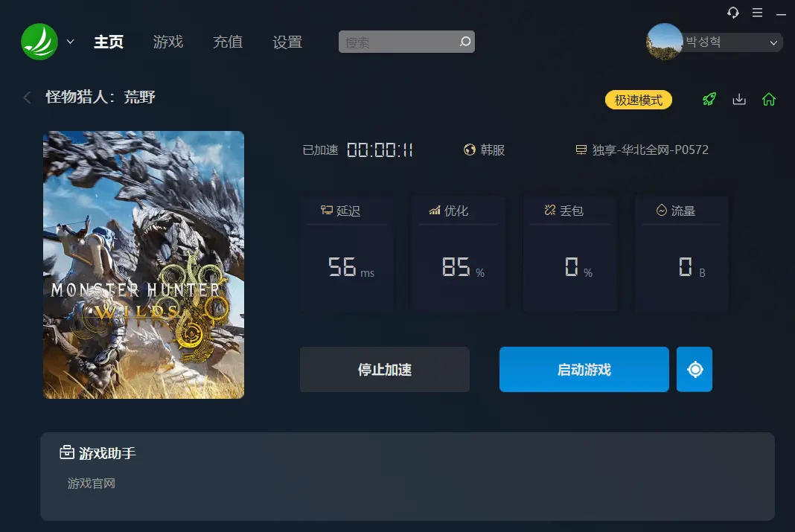This screenshot has width=795, height=532.
Task: Click the download icon near top right
Action: point(739,99)
